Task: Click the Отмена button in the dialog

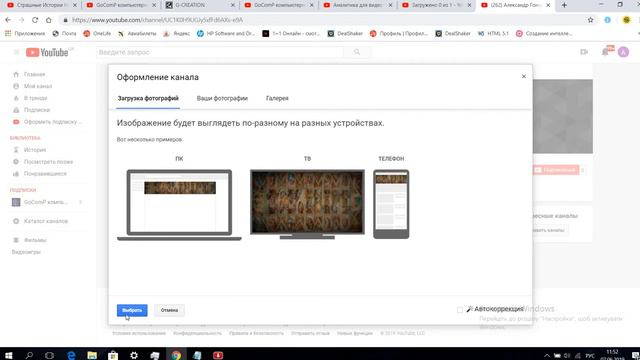Action: pos(169,310)
